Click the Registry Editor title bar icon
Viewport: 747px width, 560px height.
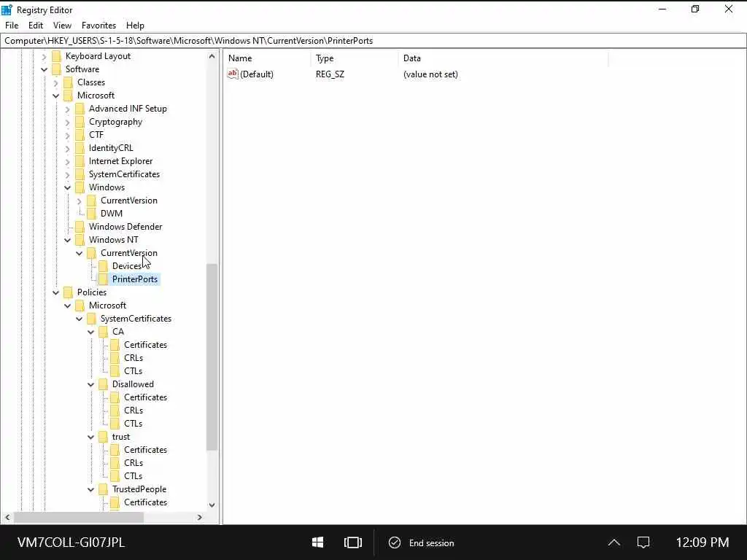click(x=7, y=9)
